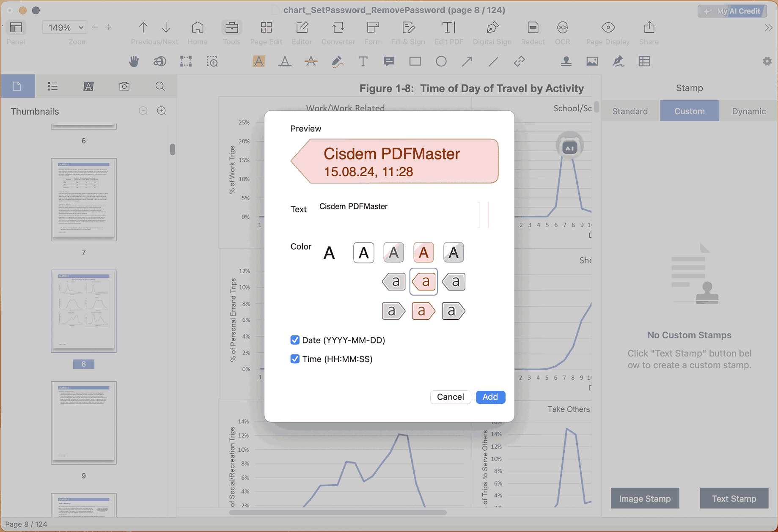
Task: Show the annotations panel tab
Action: click(88, 86)
